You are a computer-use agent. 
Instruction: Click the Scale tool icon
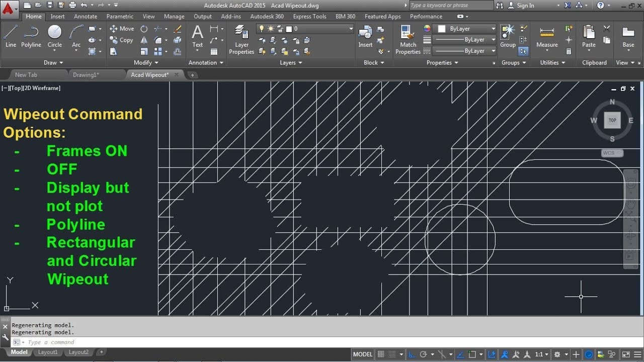pos(144,51)
